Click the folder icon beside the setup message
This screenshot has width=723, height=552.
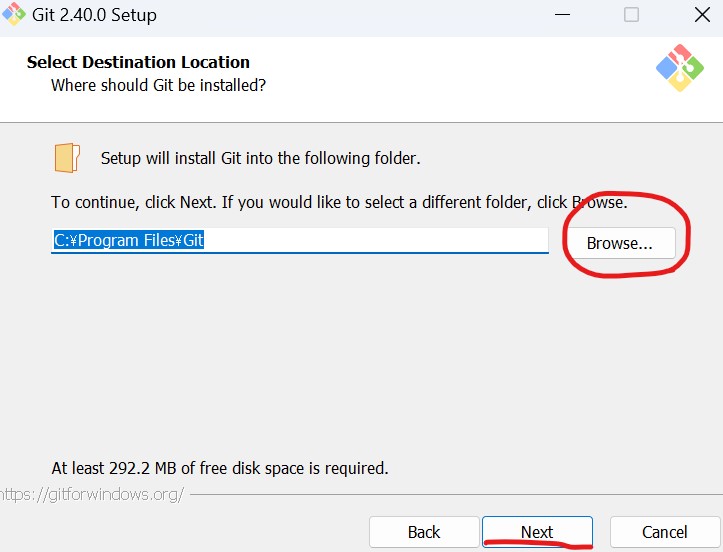pyautogui.click(x=67, y=158)
